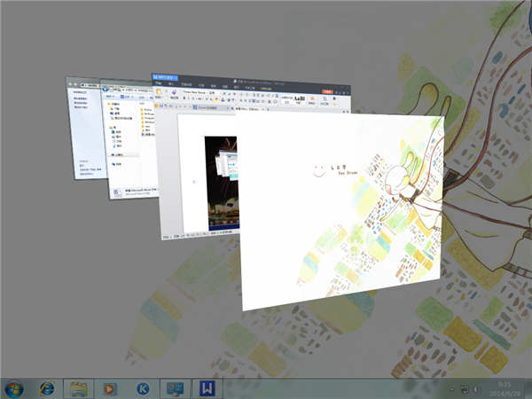The height and width of the screenshot is (399, 532).
Task: Click the window switcher monitor taskbar icon
Action: tap(174, 388)
